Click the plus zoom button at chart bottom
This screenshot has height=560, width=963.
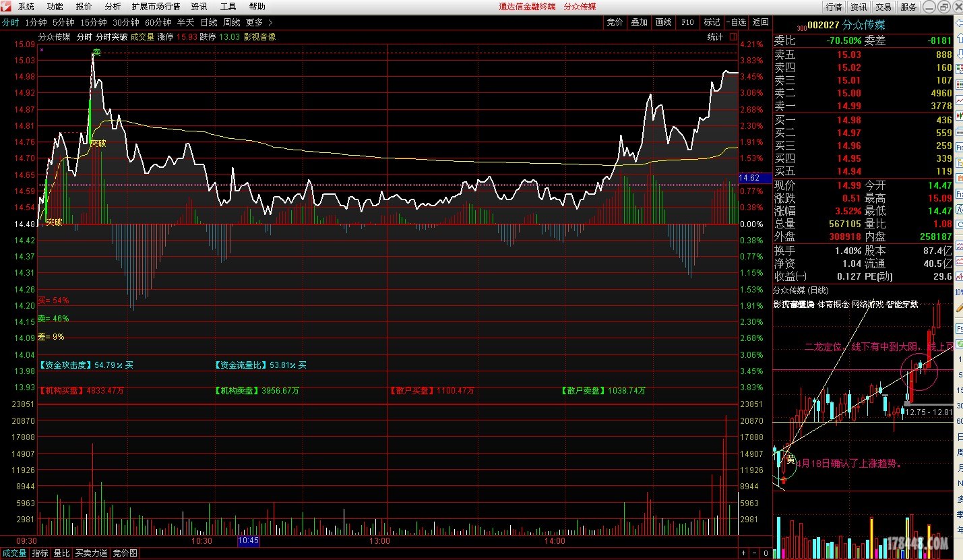coord(743,553)
